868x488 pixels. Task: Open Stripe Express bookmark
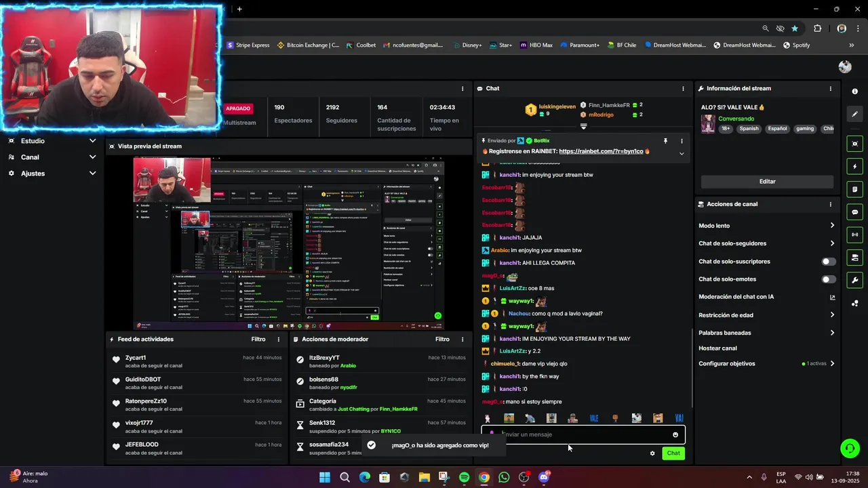[x=248, y=45]
